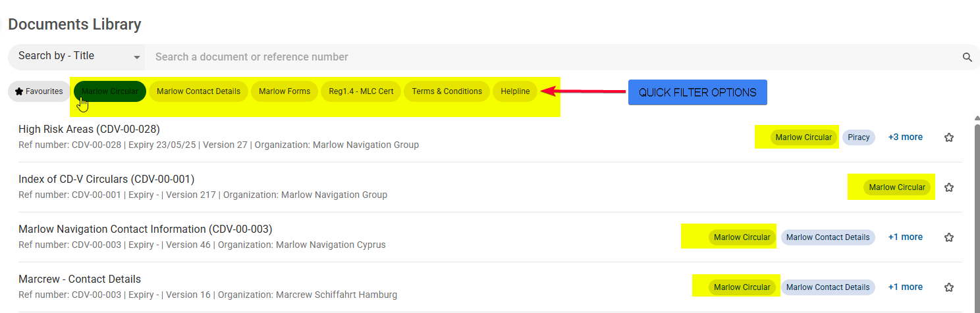This screenshot has height=313, width=980.
Task: Click the search magnifier icon
Action: click(967, 57)
